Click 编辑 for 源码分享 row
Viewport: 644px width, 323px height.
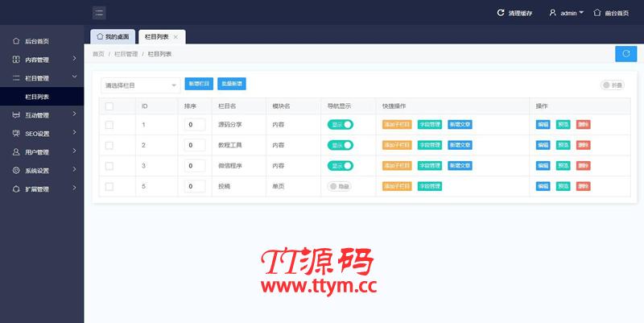[x=543, y=125]
